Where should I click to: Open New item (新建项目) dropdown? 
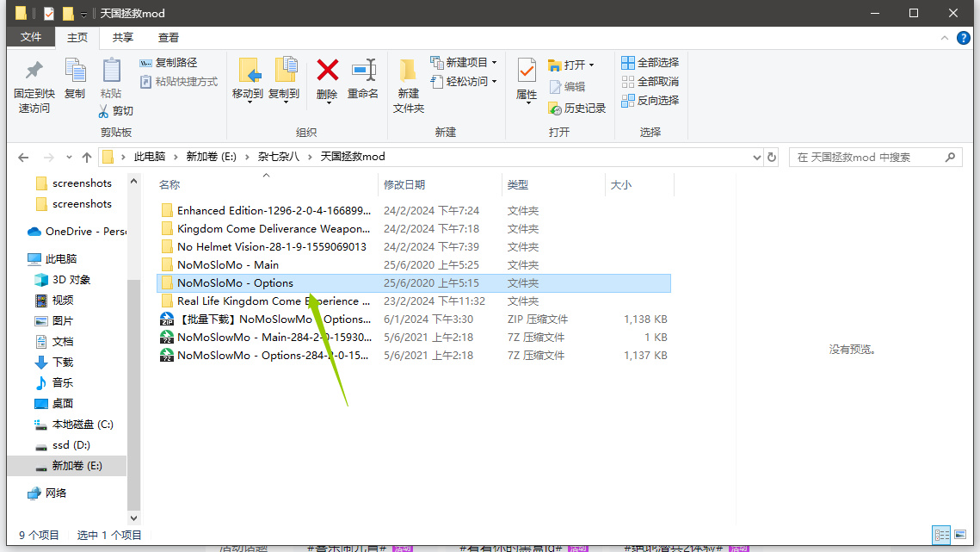click(464, 63)
